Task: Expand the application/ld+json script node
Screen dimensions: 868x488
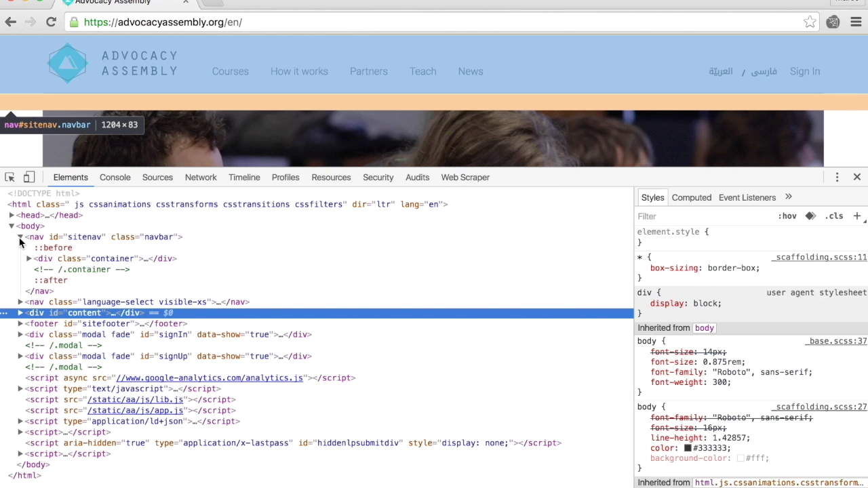Action: click(x=20, y=421)
